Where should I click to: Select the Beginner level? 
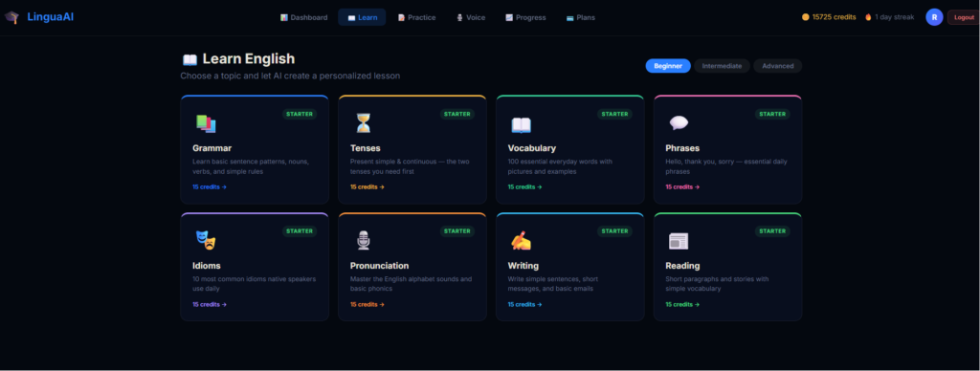pyautogui.click(x=667, y=66)
